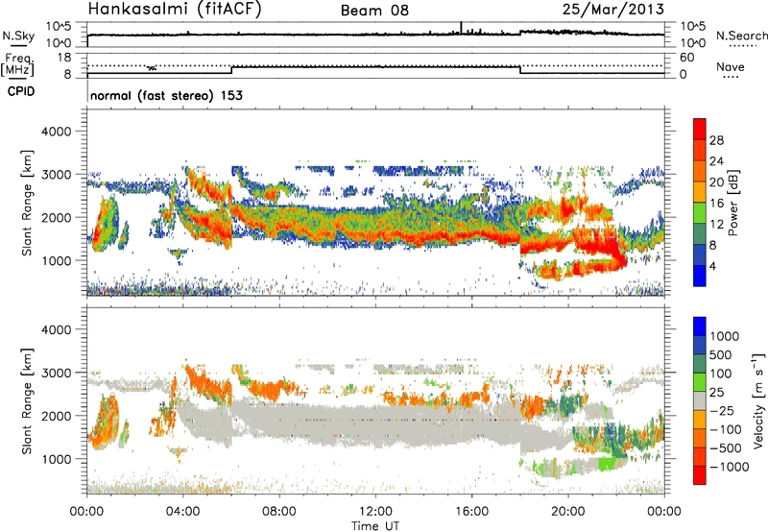Screen dimensions: 768x532
Task: Click the blue bottom of the power colorbar
Action: coord(700,276)
